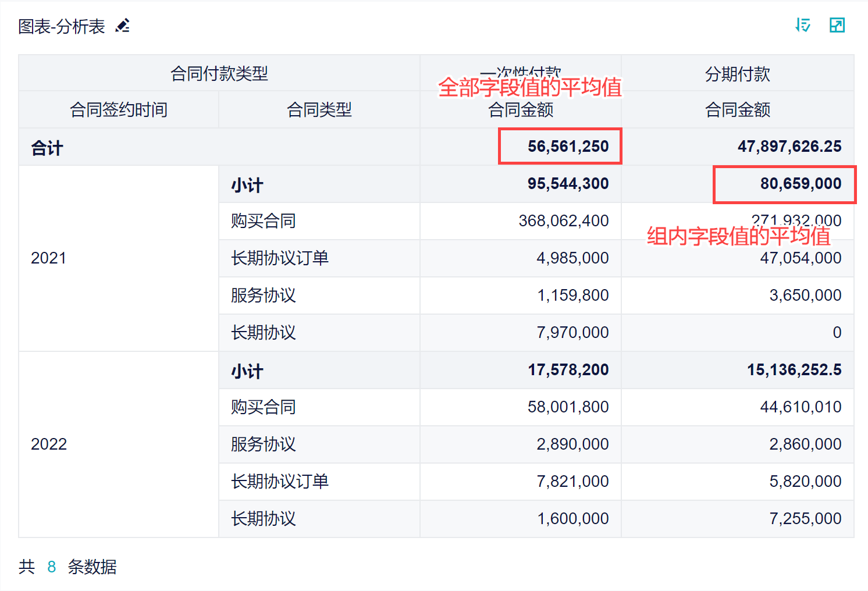Click the 95,544,300 subtotal value
The width and height of the screenshot is (868, 591).
coord(567,184)
